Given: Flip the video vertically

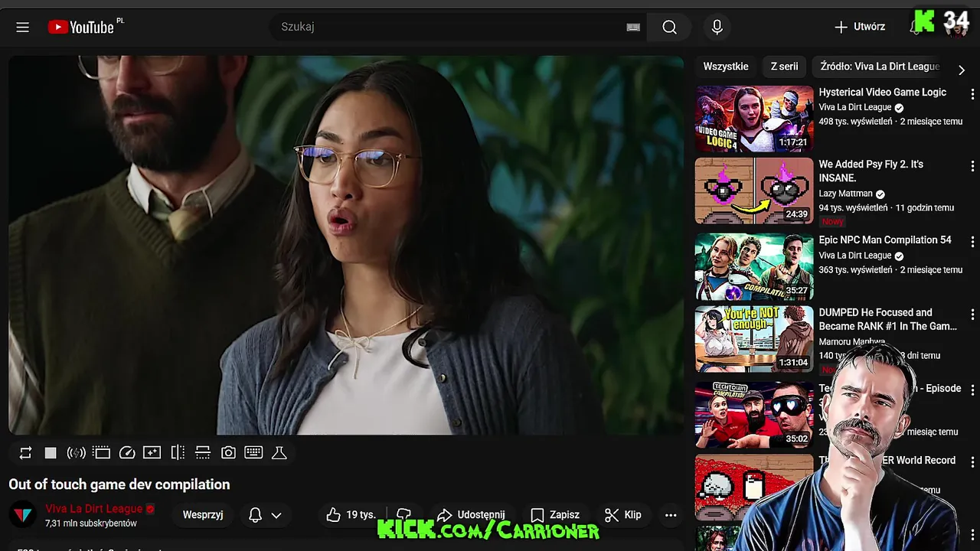Looking at the screenshot, I should point(203,453).
